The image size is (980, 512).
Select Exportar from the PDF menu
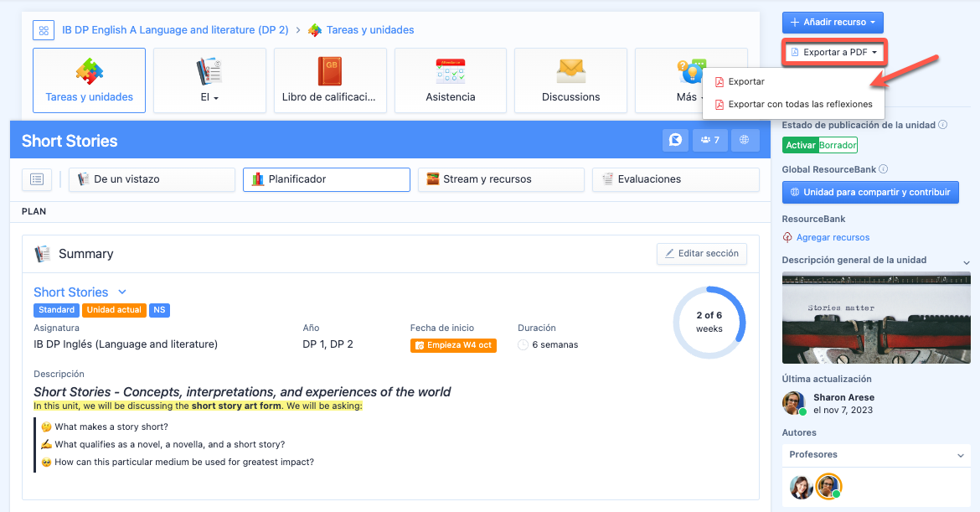745,82
